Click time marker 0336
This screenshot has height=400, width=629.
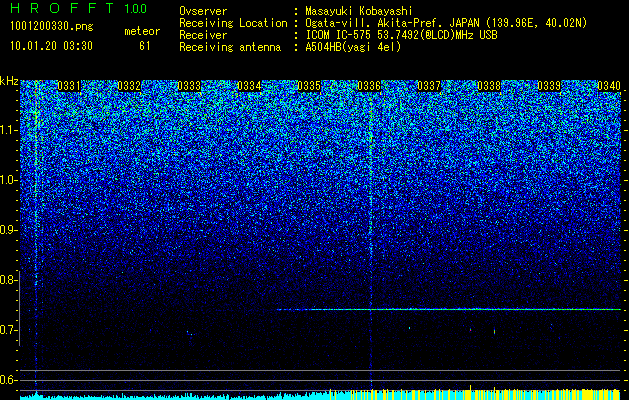(369, 86)
